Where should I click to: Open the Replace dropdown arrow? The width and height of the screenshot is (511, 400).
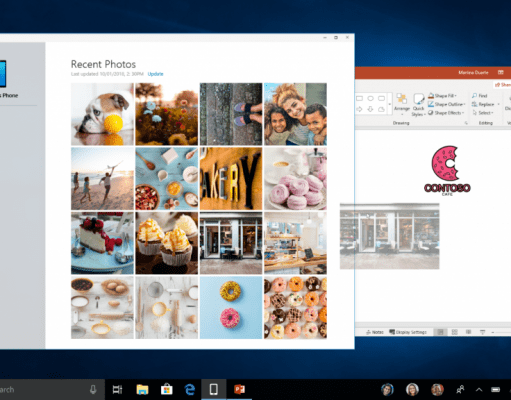[499, 104]
